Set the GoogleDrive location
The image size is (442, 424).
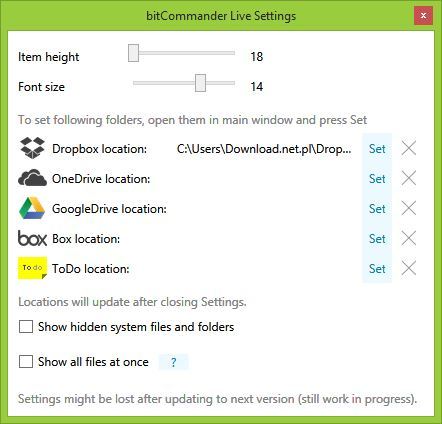click(x=377, y=208)
